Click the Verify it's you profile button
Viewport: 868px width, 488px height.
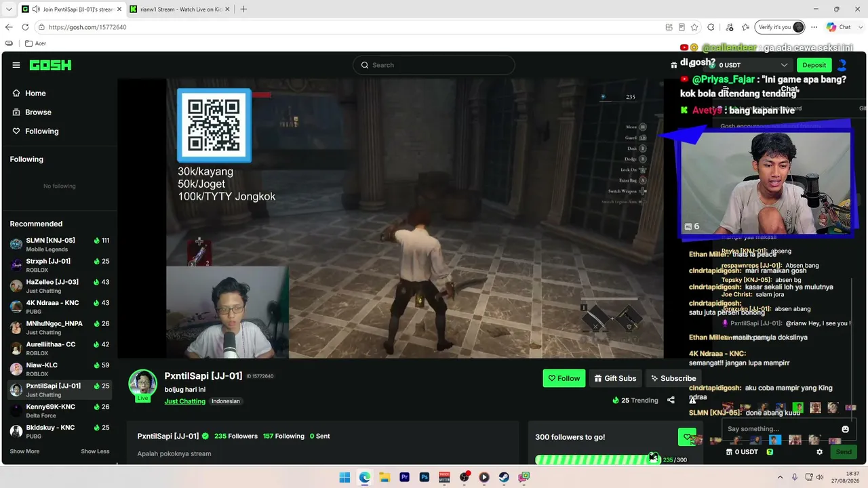(781, 27)
